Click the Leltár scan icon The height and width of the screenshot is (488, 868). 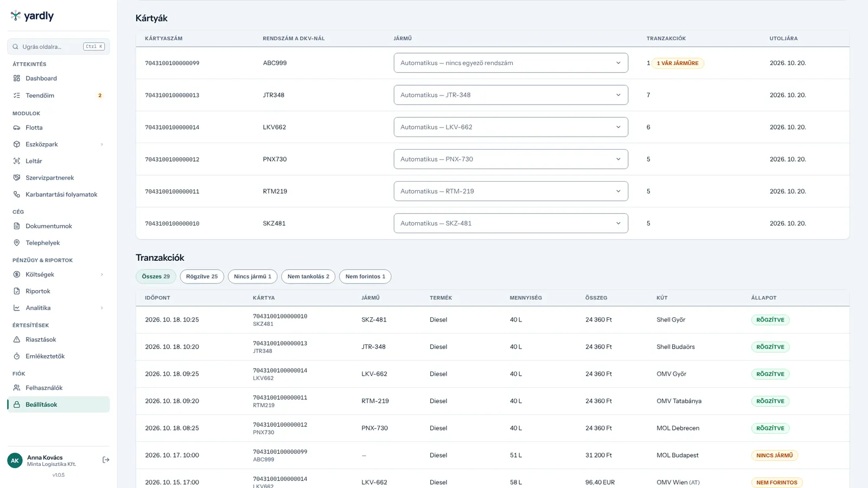(x=17, y=161)
